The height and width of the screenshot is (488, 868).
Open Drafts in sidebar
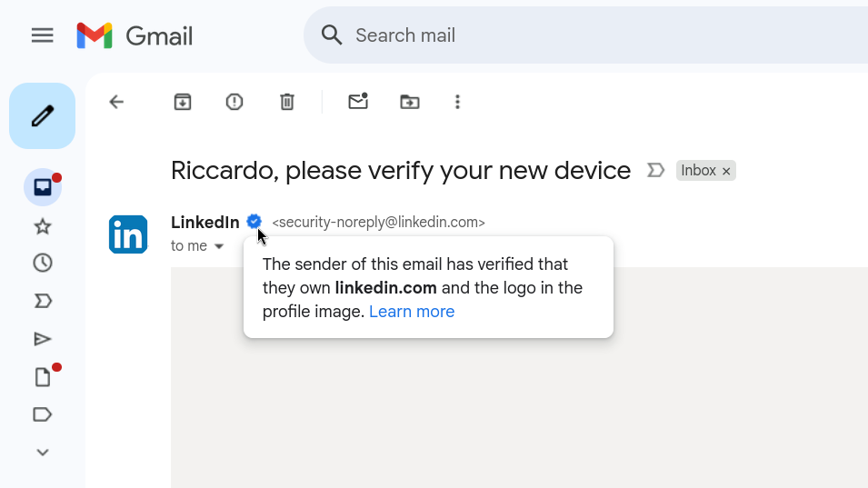(43, 377)
